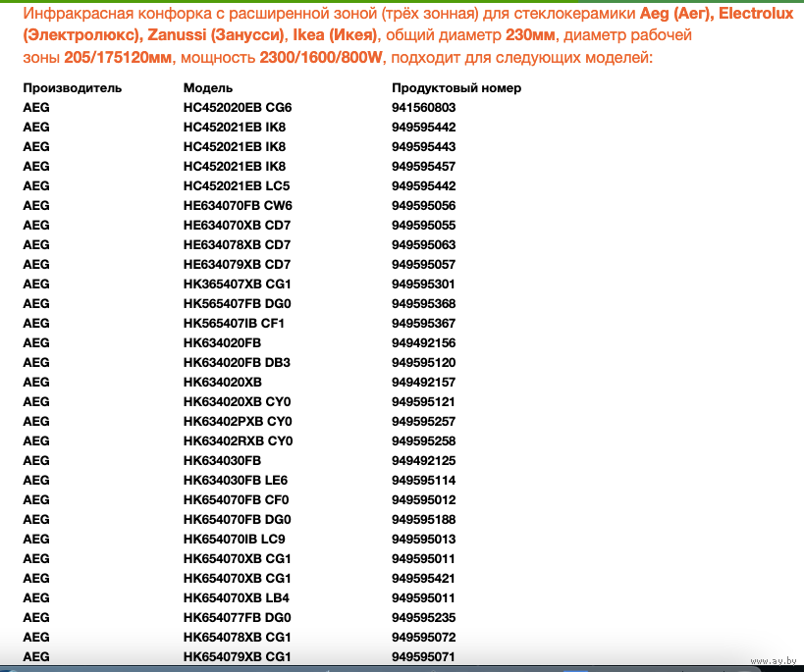Click the bold "Electrolux" word in heading
This screenshot has width=804, height=672.
(756, 13)
